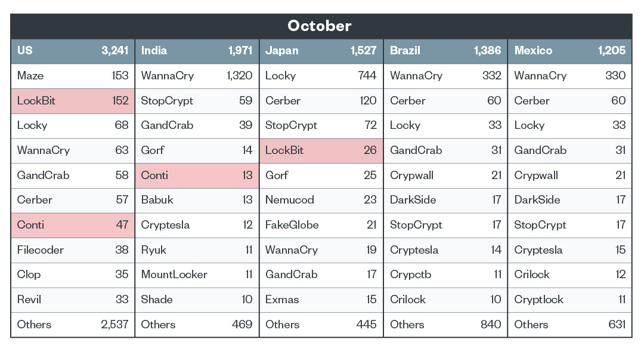Click the US total value 3,241
This screenshot has width=644, height=348.
tap(114, 51)
